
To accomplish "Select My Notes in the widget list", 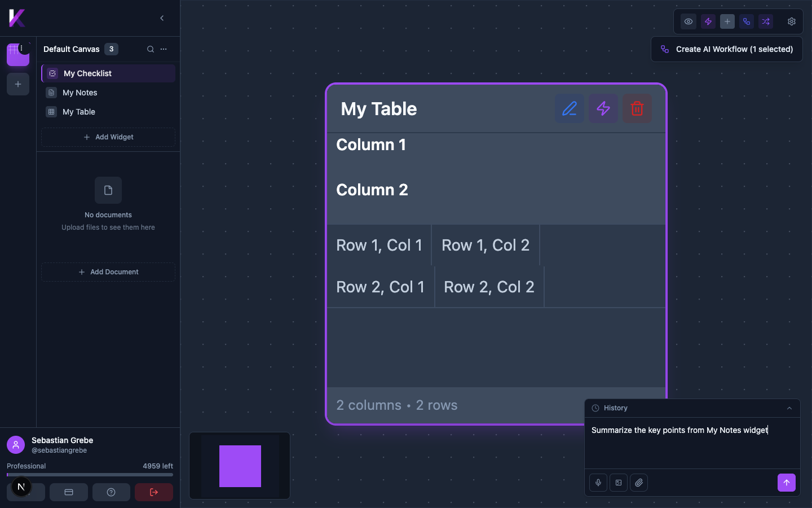I will [x=80, y=93].
